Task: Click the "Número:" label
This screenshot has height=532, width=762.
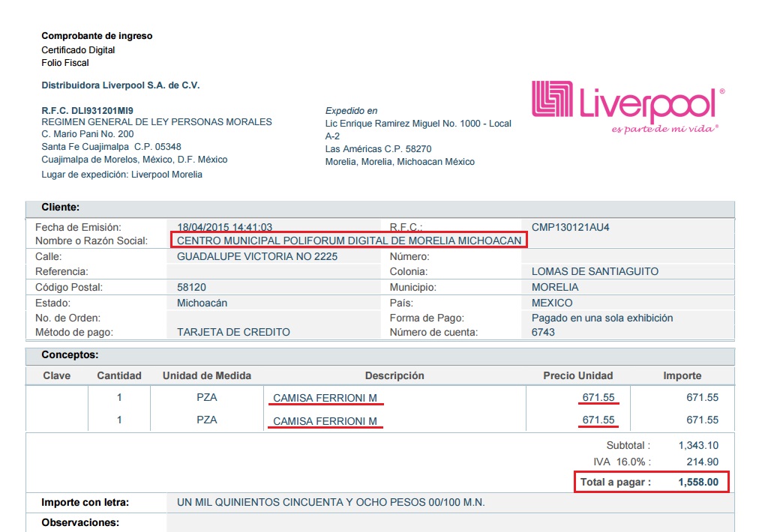Action: (409, 257)
